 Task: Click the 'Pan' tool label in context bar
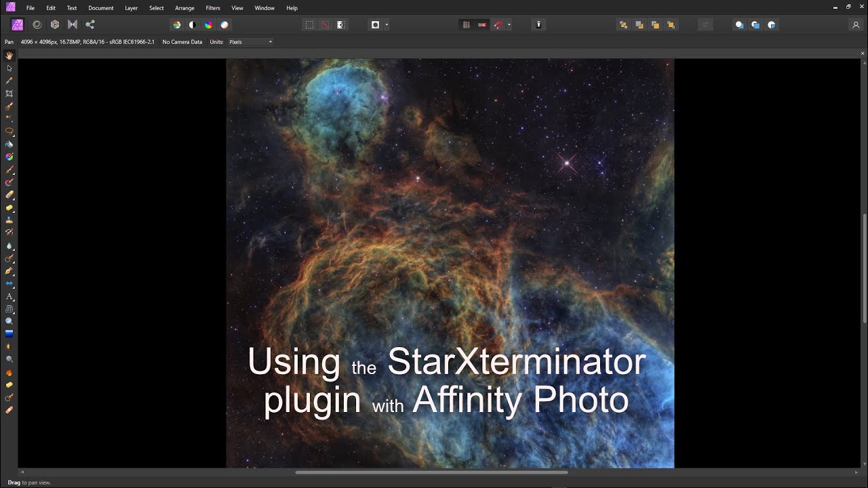pos(9,42)
